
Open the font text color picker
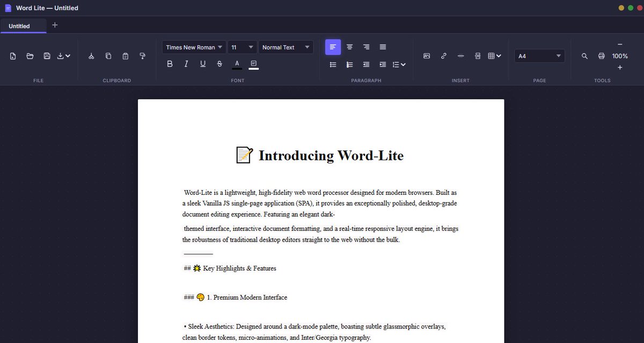pos(237,64)
